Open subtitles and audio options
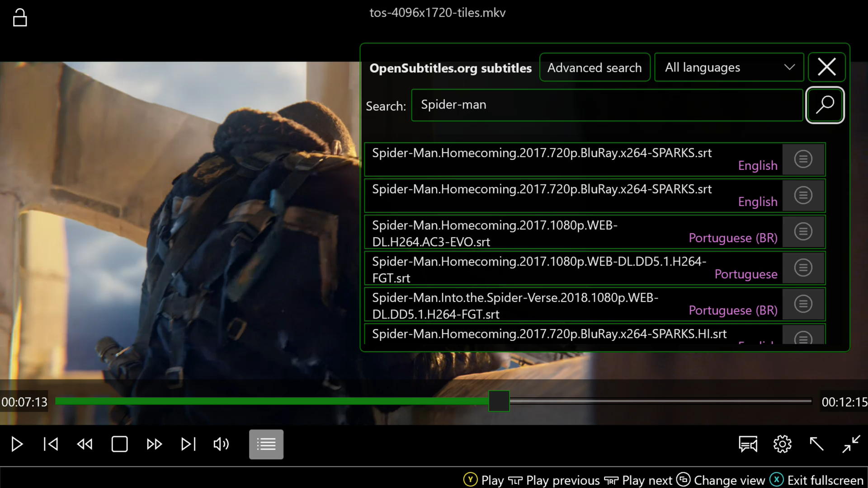The image size is (868, 488). (748, 444)
